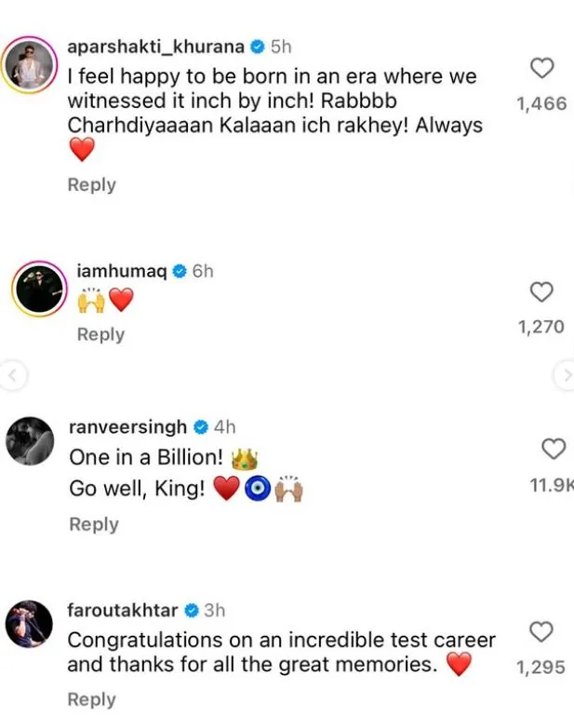Reply to iamhumaq's comment

[x=100, y=334]
